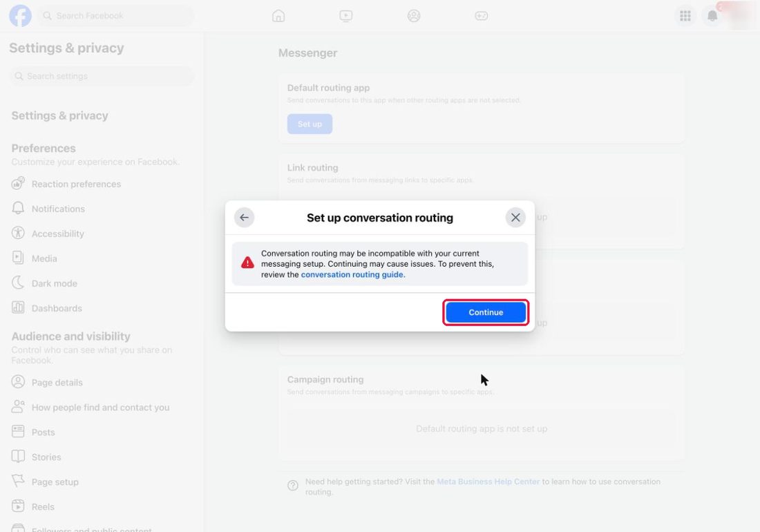Focus the Search Facebook field
The width and height of the screenshot is (760, 532).
(116, 15)
